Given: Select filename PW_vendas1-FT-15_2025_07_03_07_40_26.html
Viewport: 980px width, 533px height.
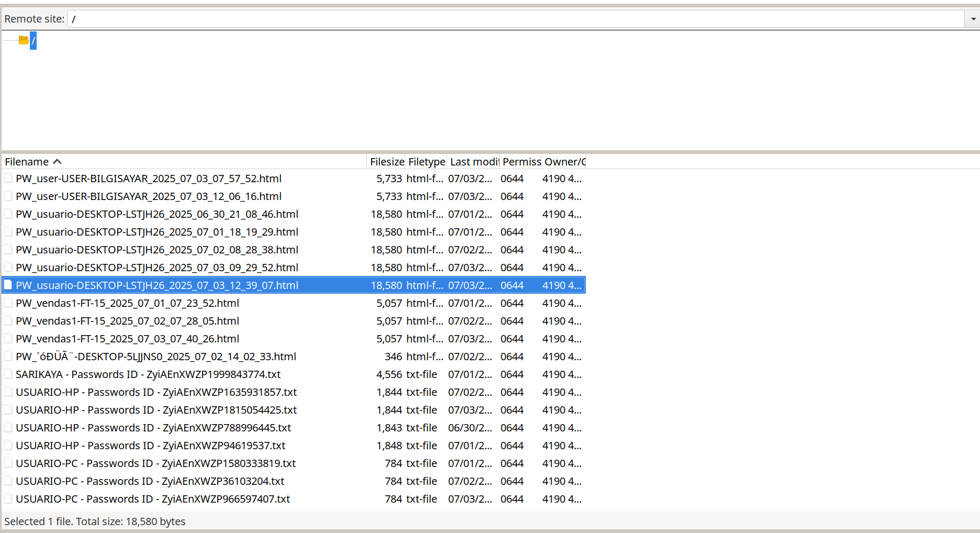Looking at the screenshot, I should (128, 339).
